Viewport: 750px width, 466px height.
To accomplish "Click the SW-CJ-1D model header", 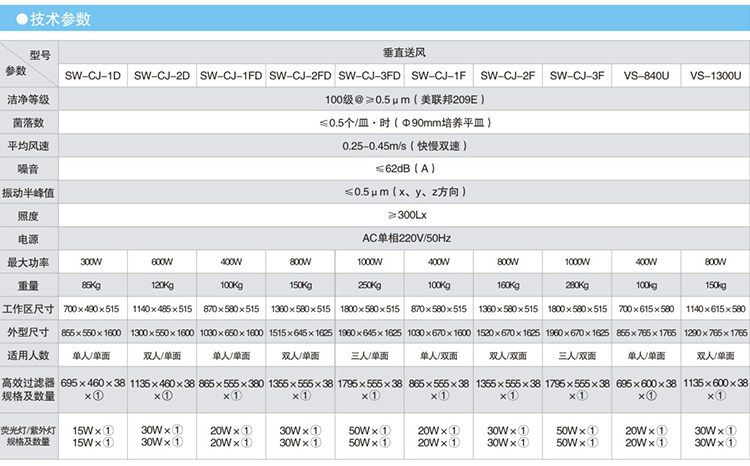I will 93,76.
